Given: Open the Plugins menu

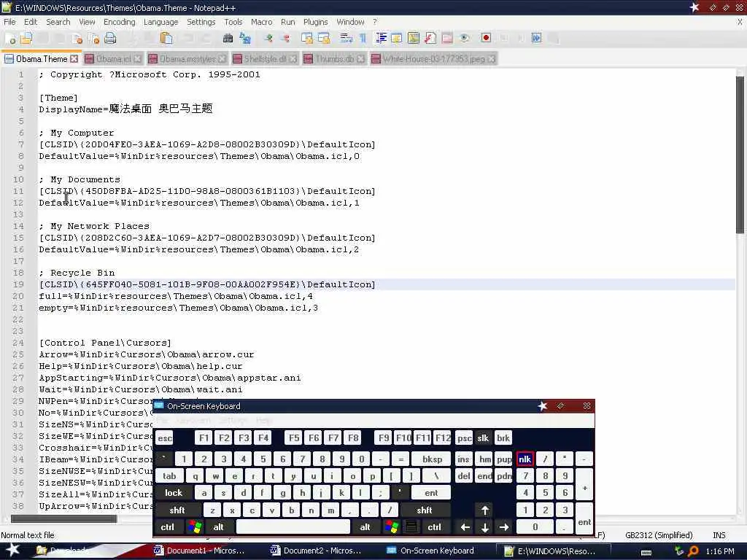Looking at the screenshot, I should point(315,22).
